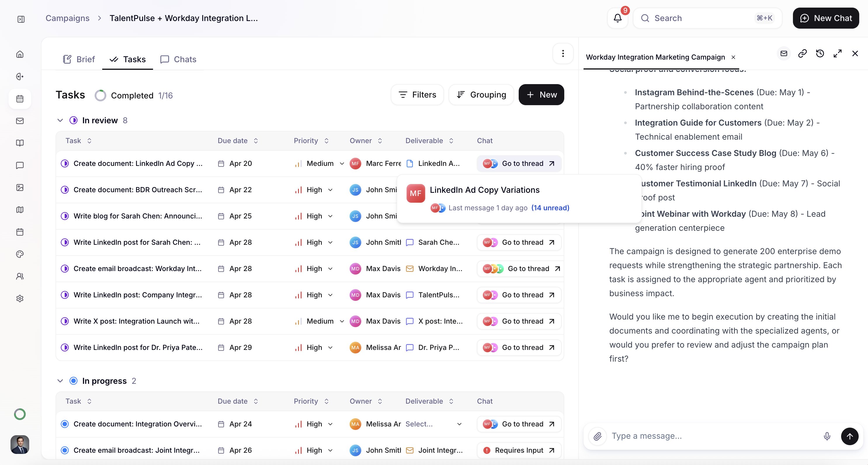This screenshot has height=465, width=868.
Task: Go to thread for LinkedIn Ad Copy task
Action: pyautogui.click(x=519, y=164)
